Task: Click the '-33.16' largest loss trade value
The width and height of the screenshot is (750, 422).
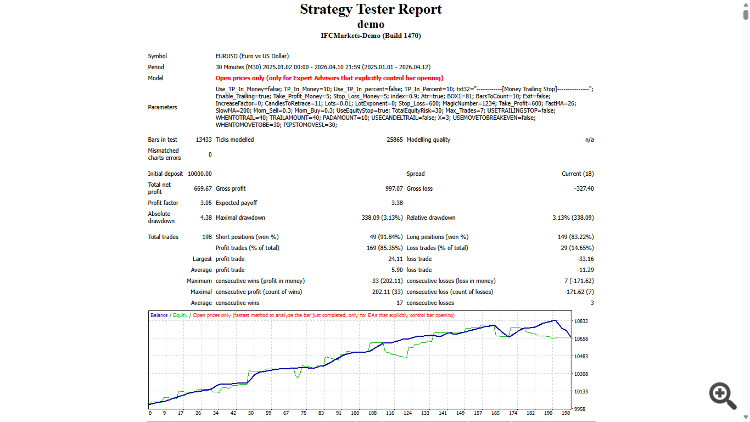Action: click(585, 259)
